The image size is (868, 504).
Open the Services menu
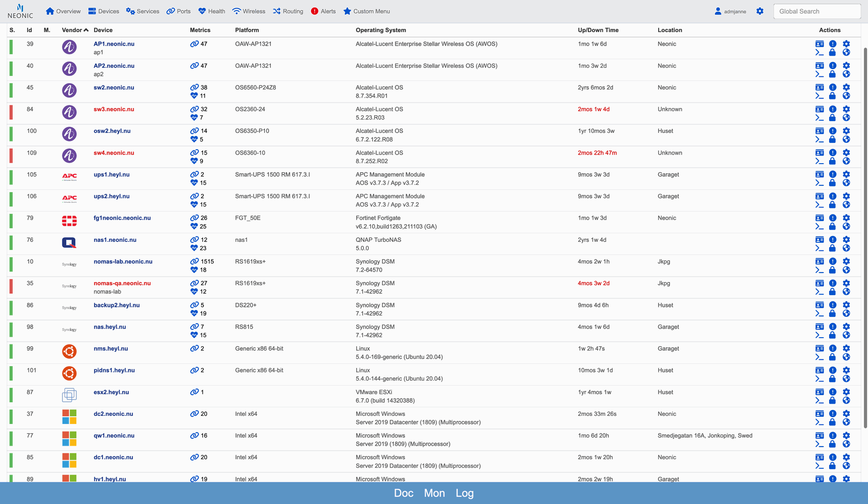pos(142,11)
